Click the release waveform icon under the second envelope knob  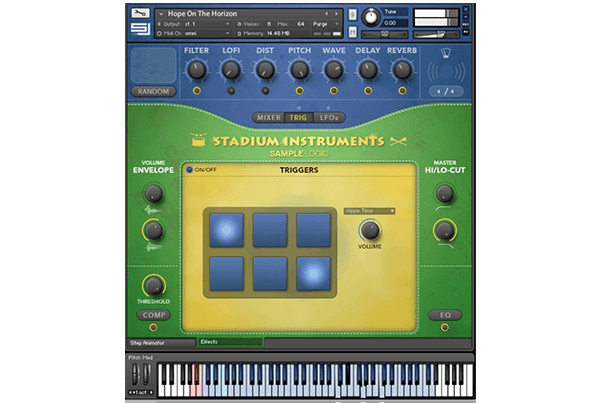pos(153,248)
